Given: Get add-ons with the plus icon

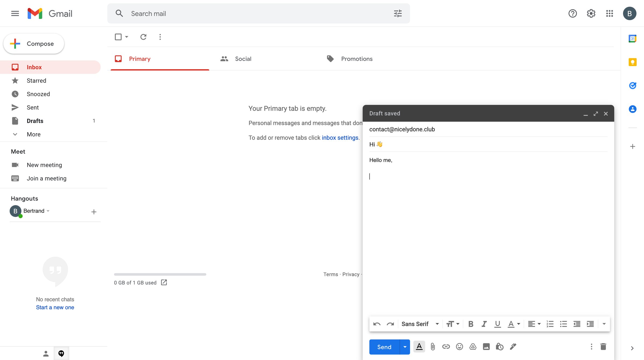Looking at the screenshot, I should tap(632, 146).
